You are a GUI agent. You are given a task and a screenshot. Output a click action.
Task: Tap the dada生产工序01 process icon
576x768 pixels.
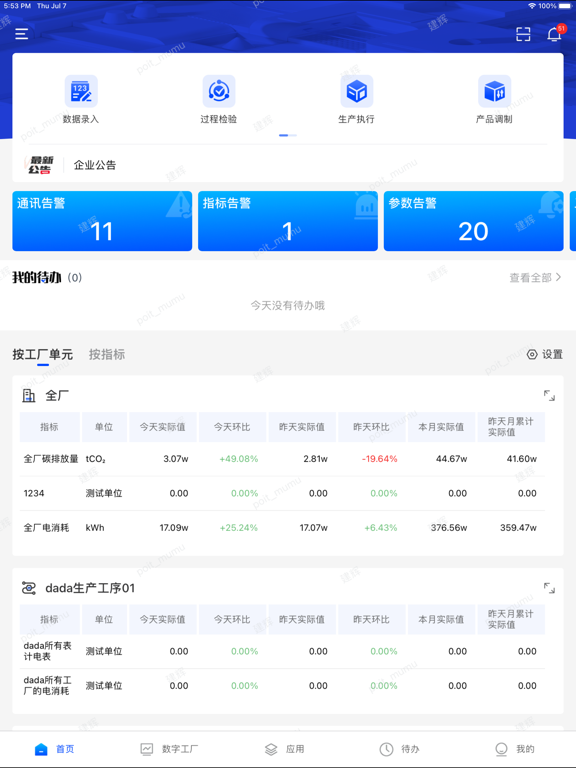29,588
